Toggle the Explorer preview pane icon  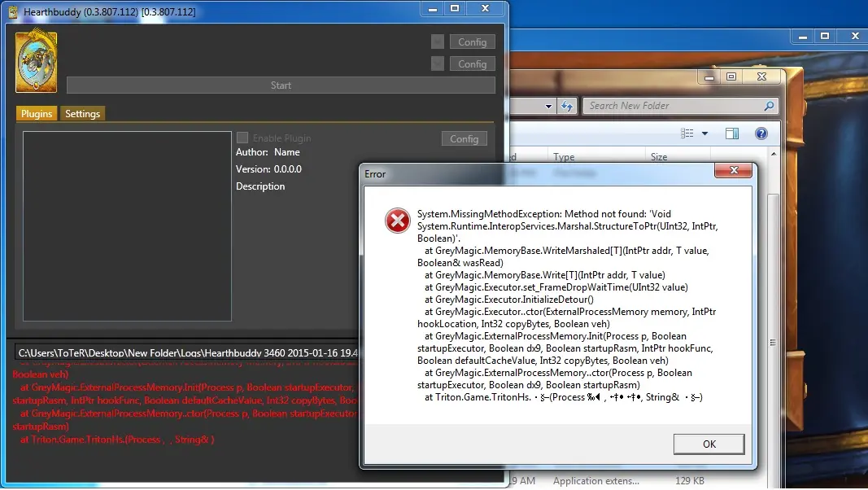(x=732, y=133)
